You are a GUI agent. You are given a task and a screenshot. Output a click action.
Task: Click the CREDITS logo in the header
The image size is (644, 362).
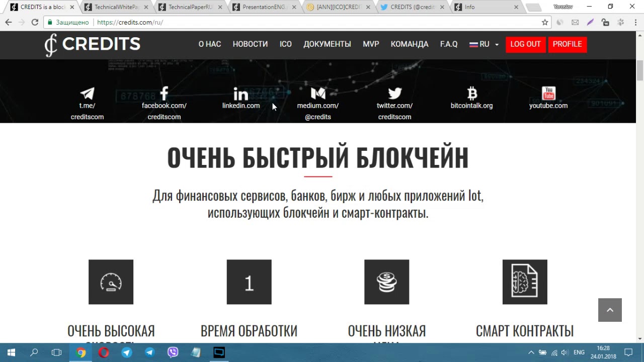pos(93,45)
